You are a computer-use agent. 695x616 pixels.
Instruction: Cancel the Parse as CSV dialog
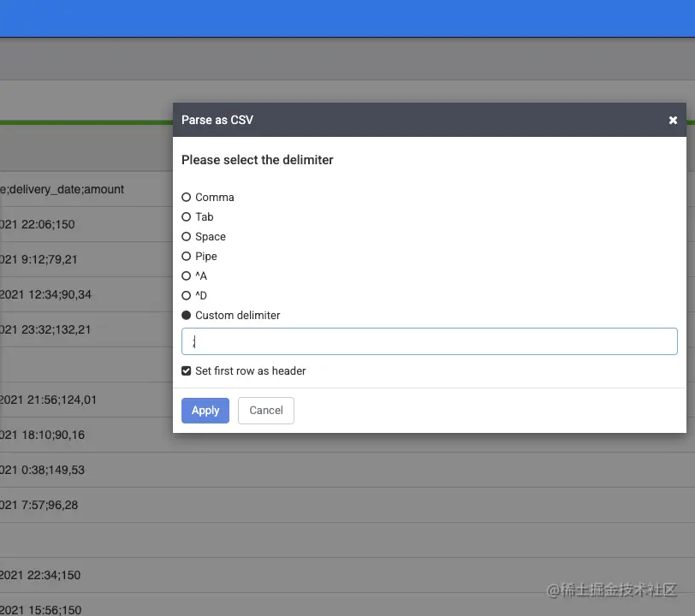click(x=266, y=411)
